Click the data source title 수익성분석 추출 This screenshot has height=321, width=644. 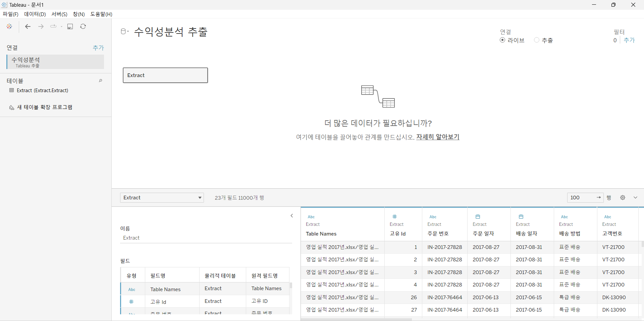tap(171, 32)
